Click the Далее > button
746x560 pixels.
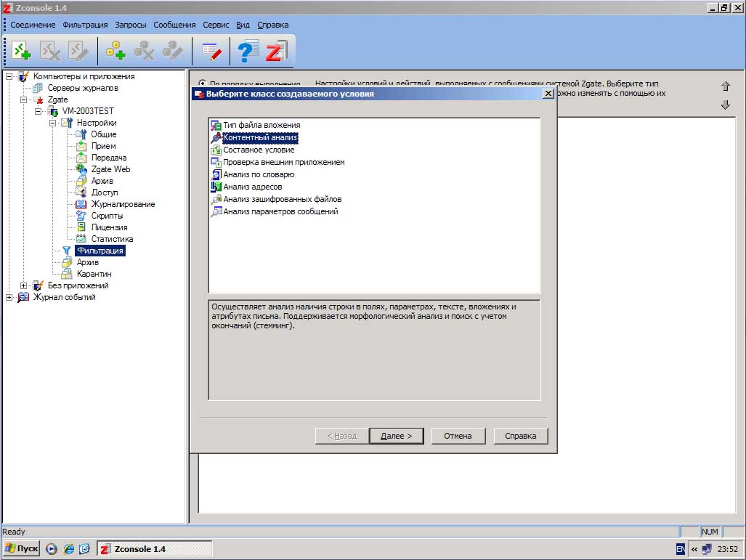click(397, 436)
